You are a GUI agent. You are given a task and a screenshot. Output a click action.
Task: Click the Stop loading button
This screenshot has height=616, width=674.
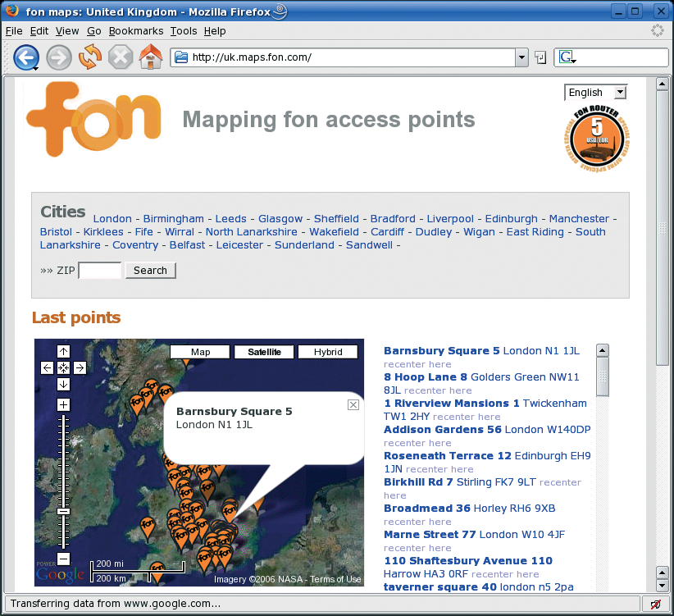tap(121, 57)
